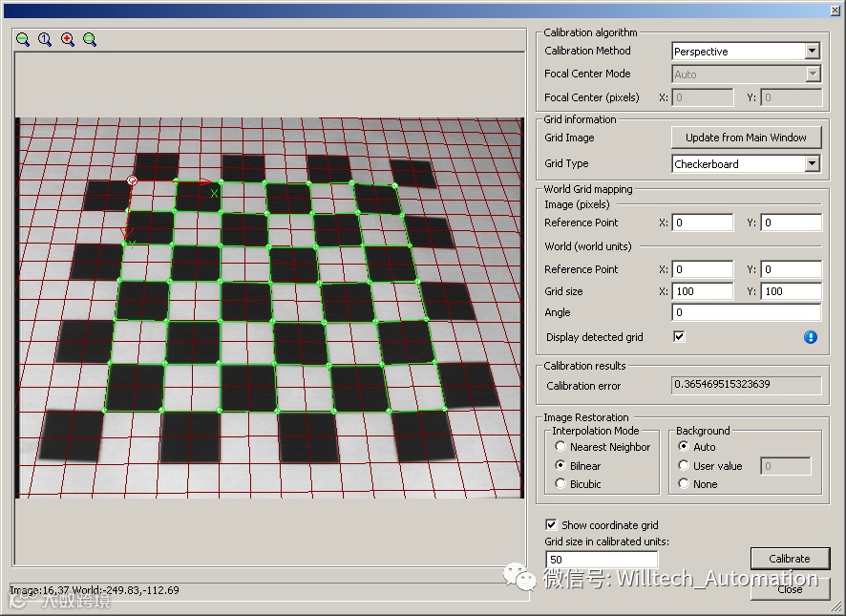Click the Grid size Y field
This screenshot has height=616, width=846.
(x=791, y=291)
